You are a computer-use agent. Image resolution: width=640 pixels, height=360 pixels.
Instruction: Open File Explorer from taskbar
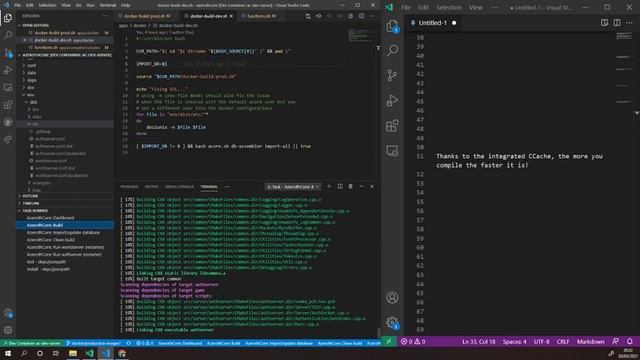(73, 353)
